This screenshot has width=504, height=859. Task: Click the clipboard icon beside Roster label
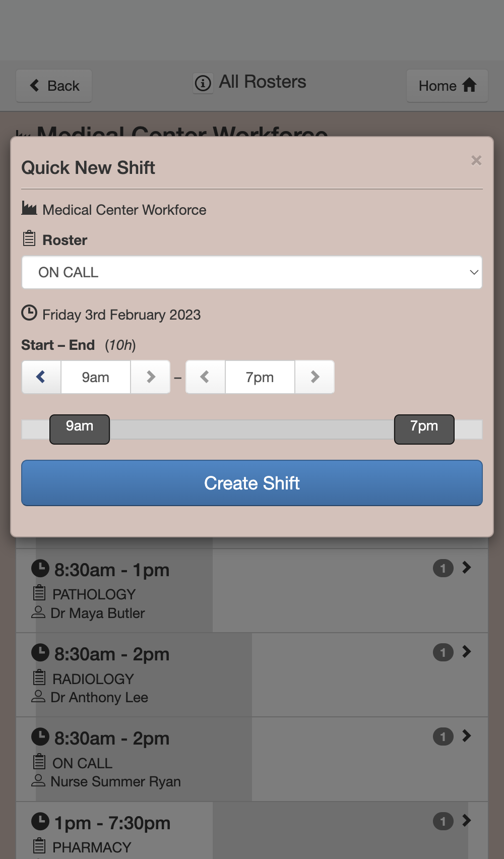29,238
